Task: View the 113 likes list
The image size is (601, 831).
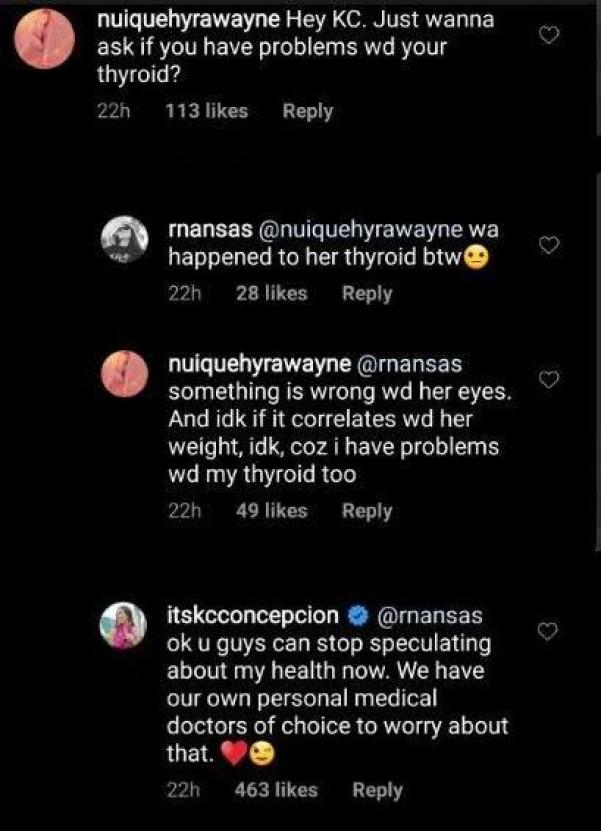Action: pos(205,111)
